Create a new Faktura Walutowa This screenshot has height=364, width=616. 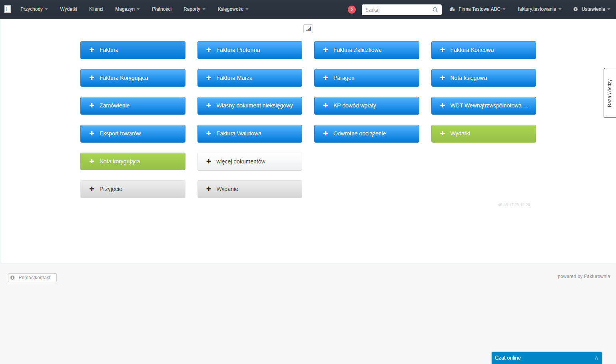pyautogui.click(x=250, y=133)
